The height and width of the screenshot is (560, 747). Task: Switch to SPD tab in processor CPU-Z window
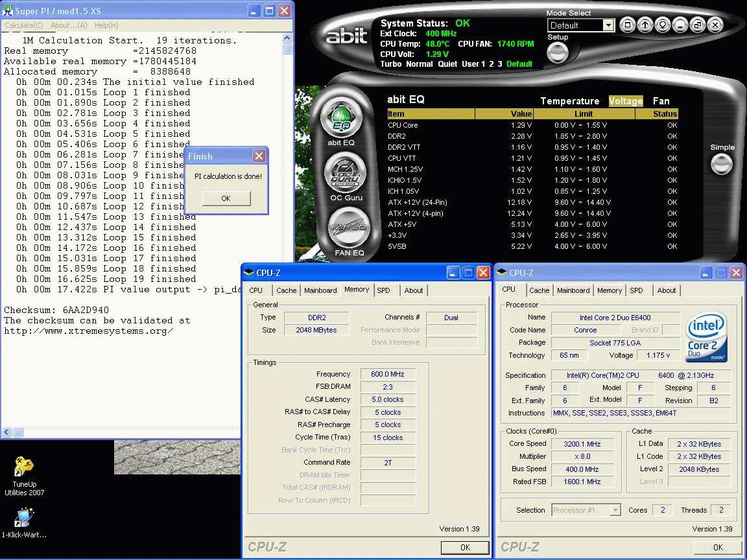636,290
